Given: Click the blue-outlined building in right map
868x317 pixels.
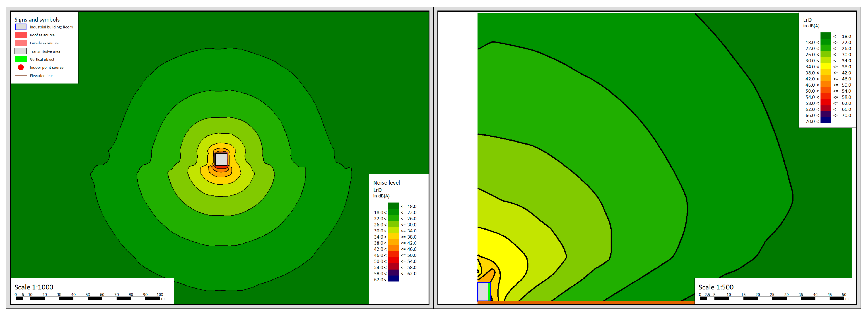Looking at the screenshot, I should click(483, 291).
